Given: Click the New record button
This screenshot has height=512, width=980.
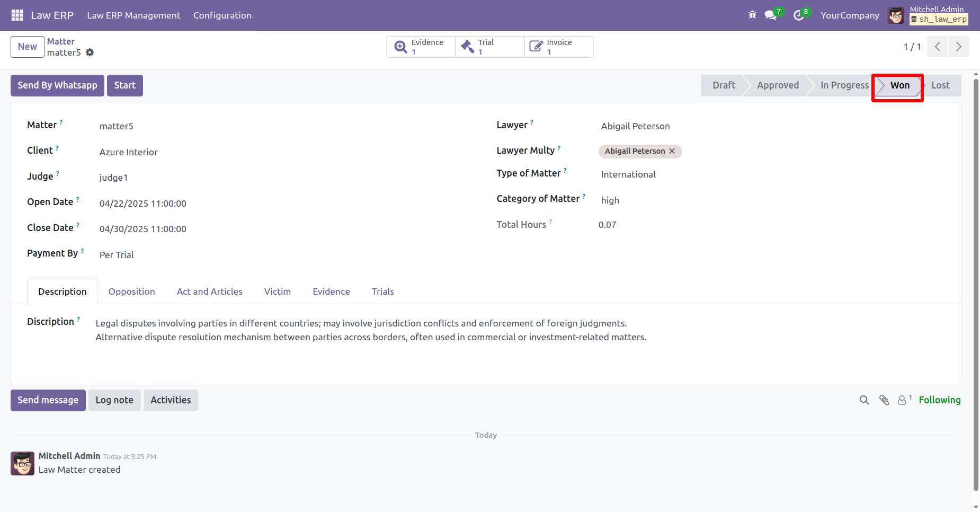Looking at the screenshot, I should click(28, 47).
